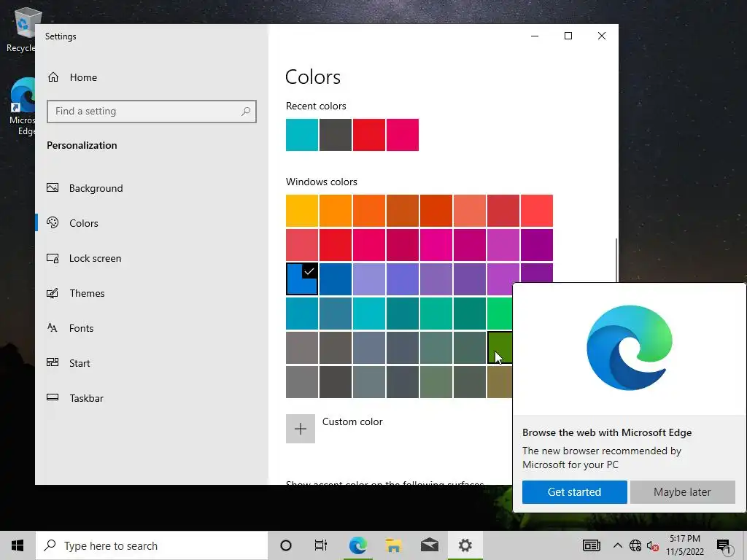Click the magnifier in Find a setting
Viewport: 747px width, 560px height.
pyautogui.click(x=246, y=112)
